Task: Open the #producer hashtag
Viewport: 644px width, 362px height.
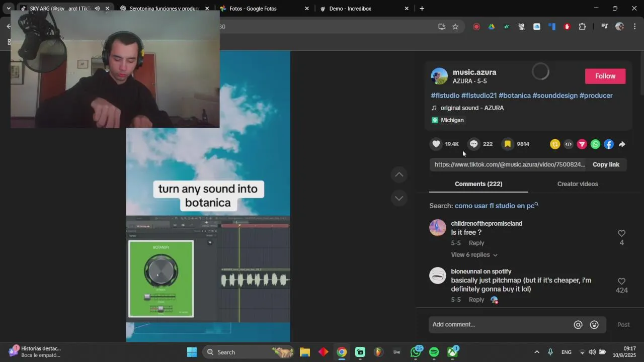Action: [596, 96]
